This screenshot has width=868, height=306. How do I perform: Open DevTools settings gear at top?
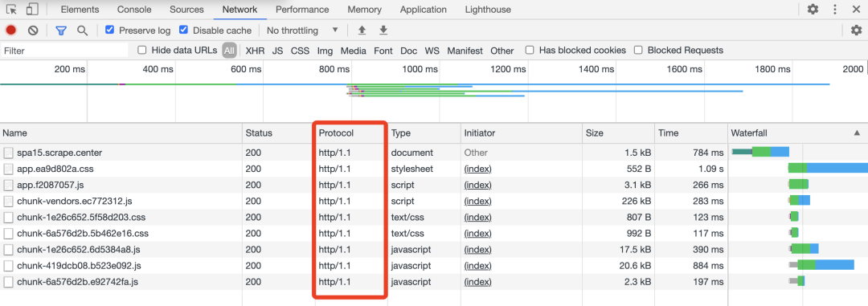(x=813, y=10)
